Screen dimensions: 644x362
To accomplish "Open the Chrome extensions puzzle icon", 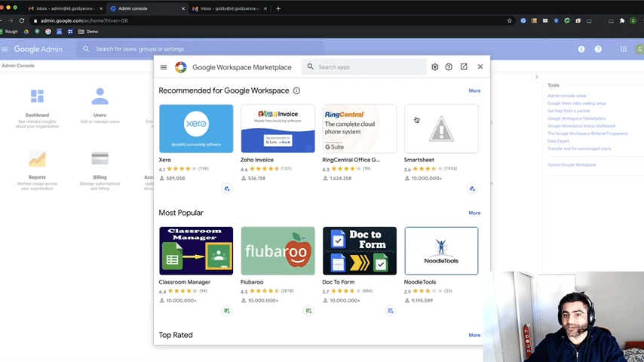I will pos(622,20).
